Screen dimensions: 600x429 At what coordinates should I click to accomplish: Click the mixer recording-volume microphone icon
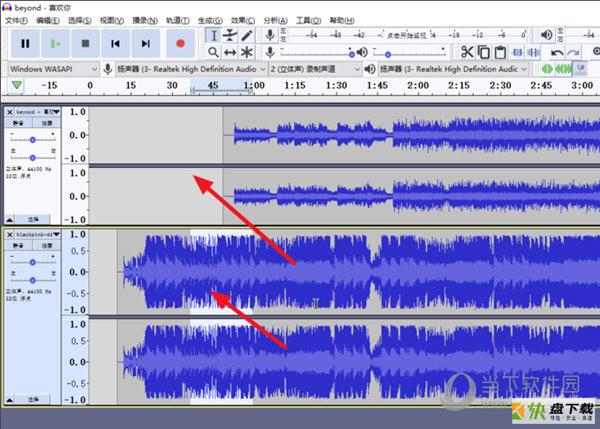(270, 52)
